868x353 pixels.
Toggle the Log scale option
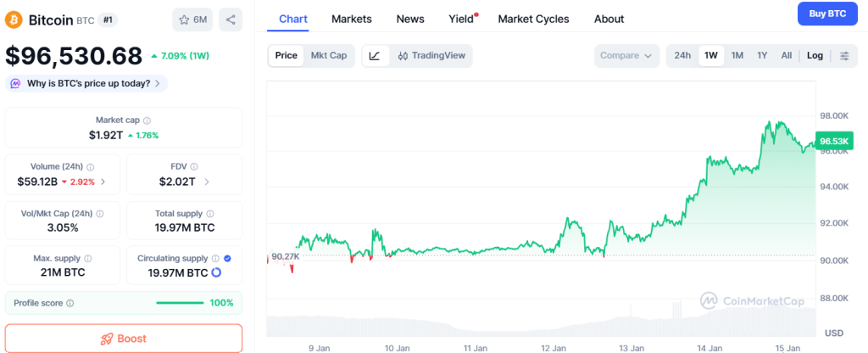[815, 56]
